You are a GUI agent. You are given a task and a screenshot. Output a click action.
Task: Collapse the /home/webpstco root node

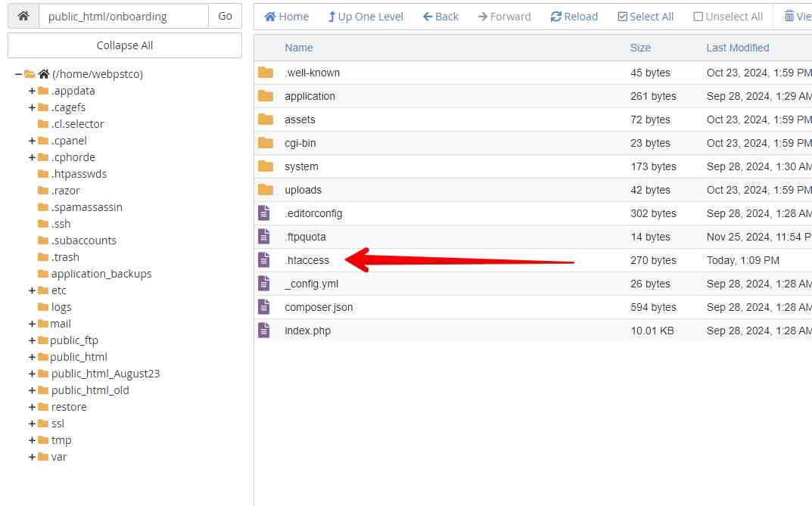[18, 74]
